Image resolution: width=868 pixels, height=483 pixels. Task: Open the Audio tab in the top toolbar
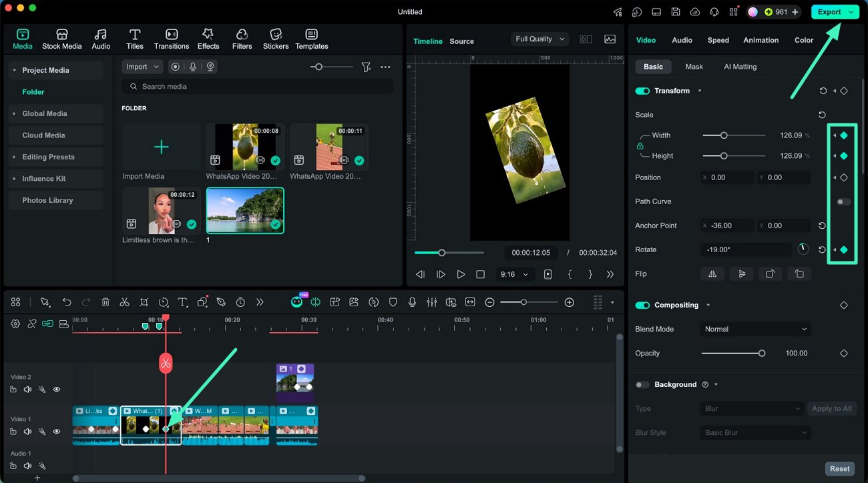click(x=101, y=39)
